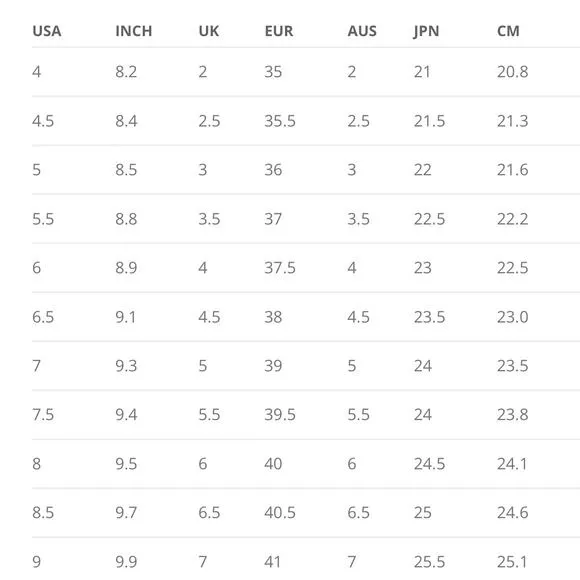The width and height of the screenshot is (580, 580).
Task: Select EUR size 39.5 cell
Action: (x=280, y=415)
